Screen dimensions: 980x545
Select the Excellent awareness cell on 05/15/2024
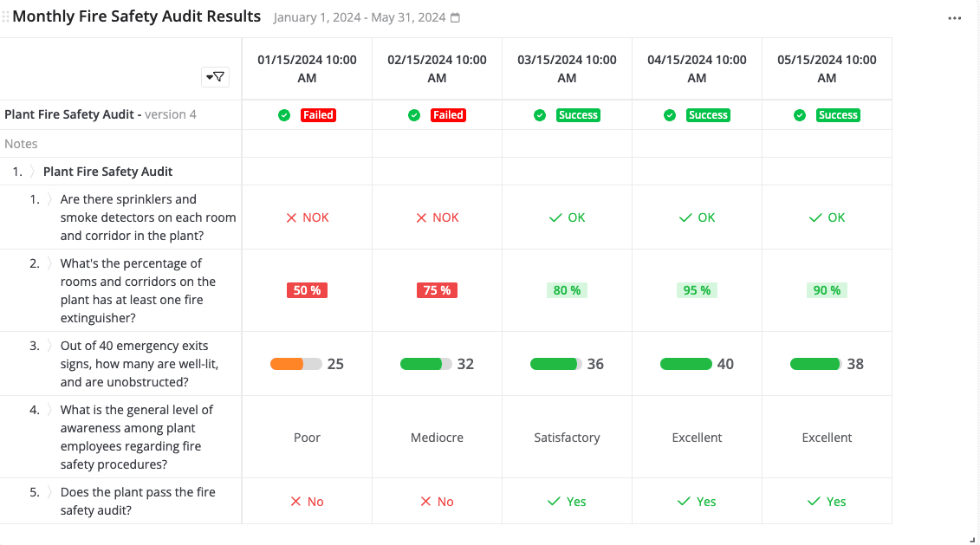tap(826, 437)
